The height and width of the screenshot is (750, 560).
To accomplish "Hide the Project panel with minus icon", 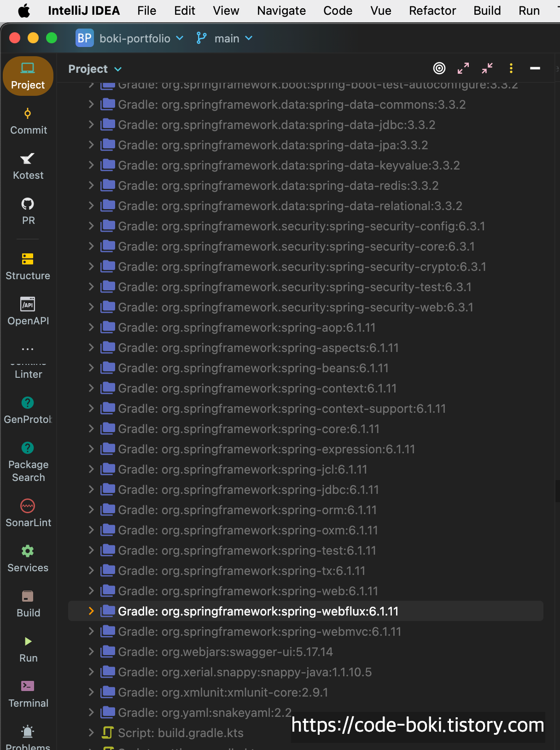I will click(x=535, y=69).
